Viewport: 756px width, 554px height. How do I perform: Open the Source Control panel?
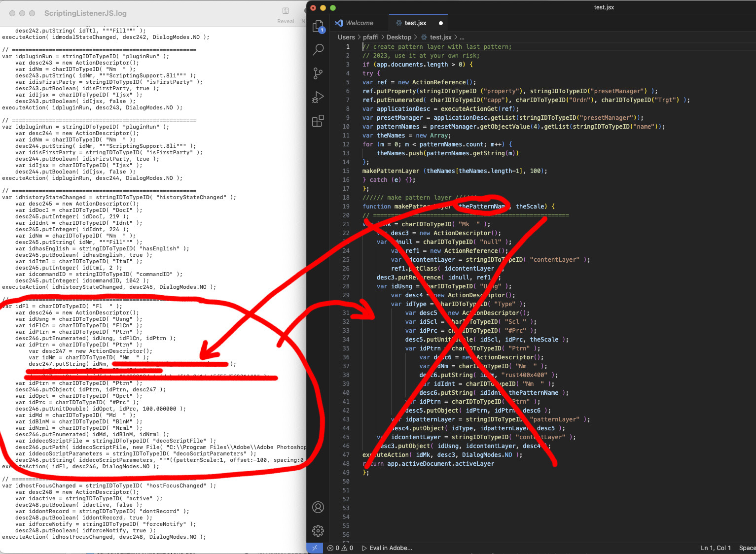tap(318, 73)
